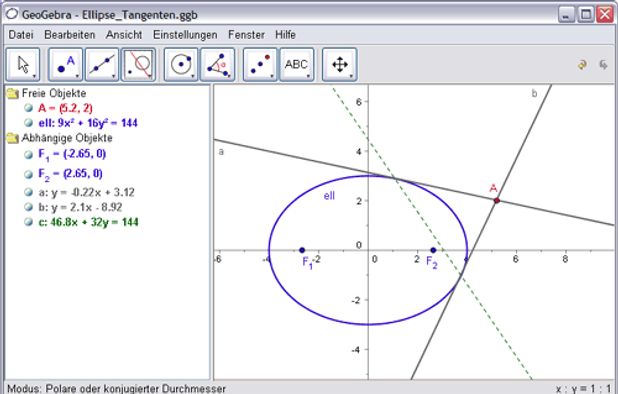Toggle visibility bullet of F2
Screen dimensions: 618x394
pyautogui.click(x=28, y=174)
